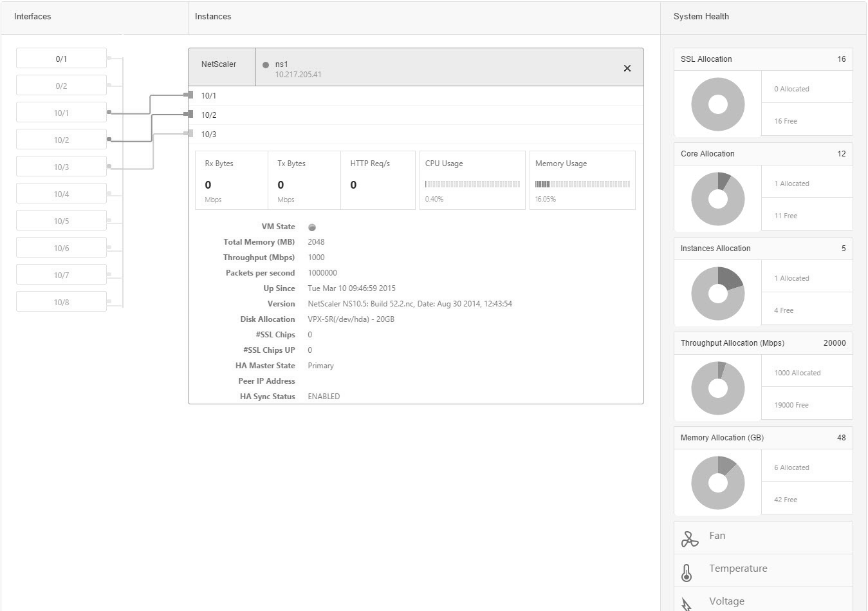Click the NetScaler tab label
This screenshot has height=611, width=868.
pyautogui.click(x=219, y=64)
